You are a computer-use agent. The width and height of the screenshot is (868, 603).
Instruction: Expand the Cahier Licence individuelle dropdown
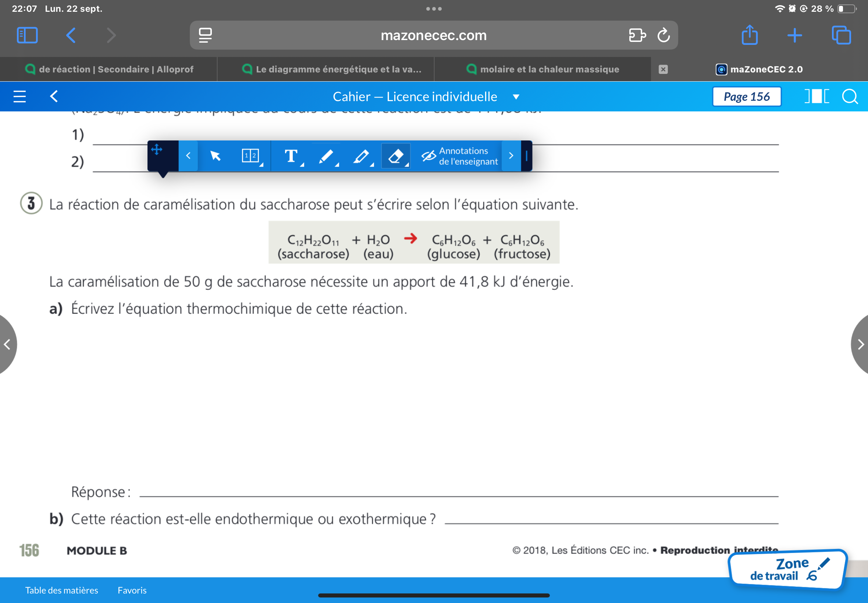(516, 97)
